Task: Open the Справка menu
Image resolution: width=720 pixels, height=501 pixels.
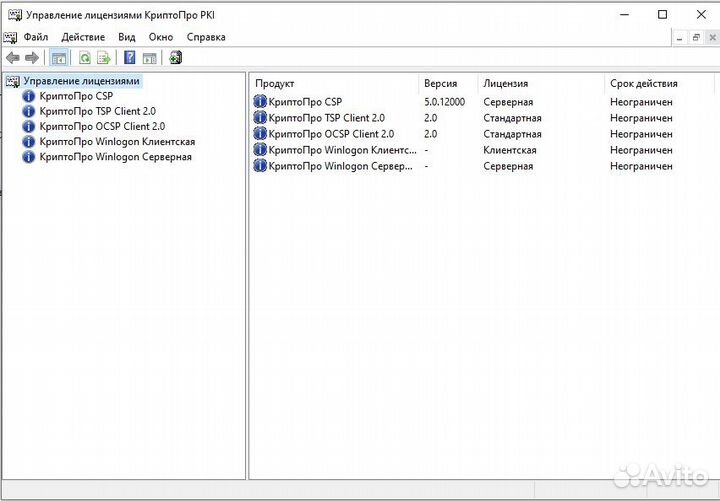Action: [x=206, y=37]
